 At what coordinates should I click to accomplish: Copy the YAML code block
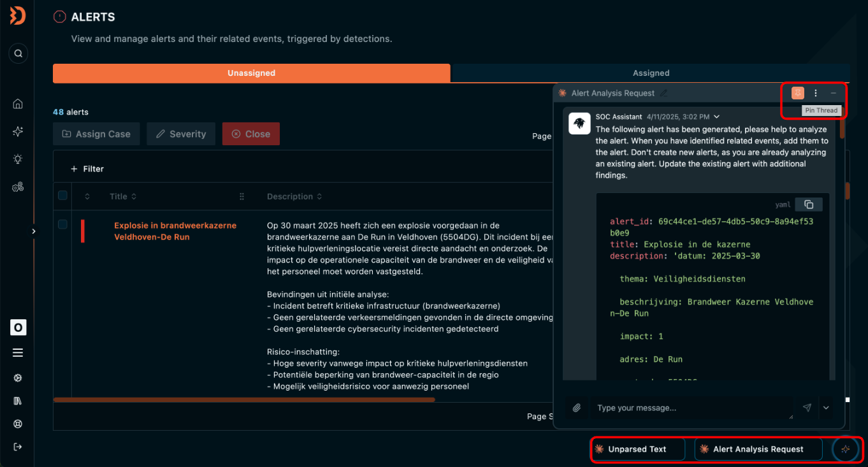[x=809, y=205]
